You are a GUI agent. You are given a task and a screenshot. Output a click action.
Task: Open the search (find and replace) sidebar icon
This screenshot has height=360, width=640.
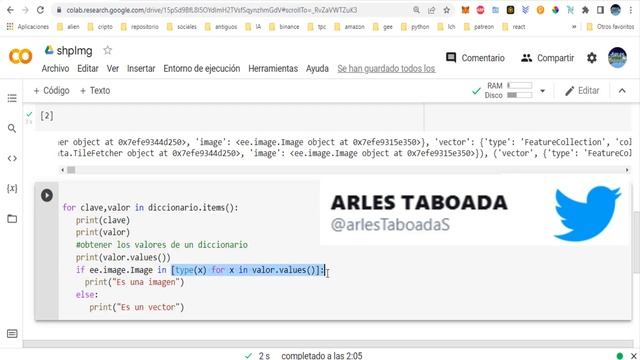12,129
